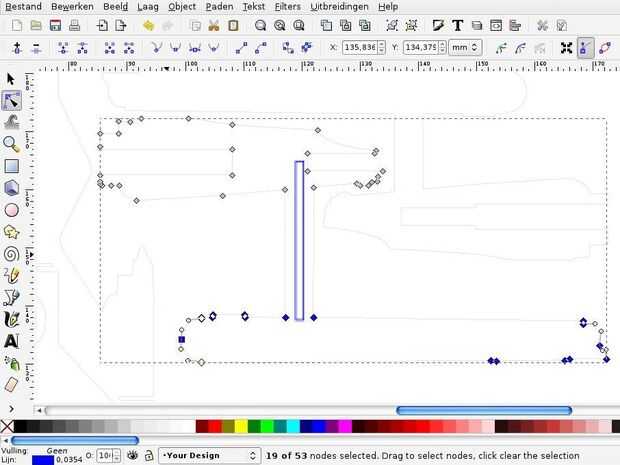Open the Filters menu

point(287,7)
